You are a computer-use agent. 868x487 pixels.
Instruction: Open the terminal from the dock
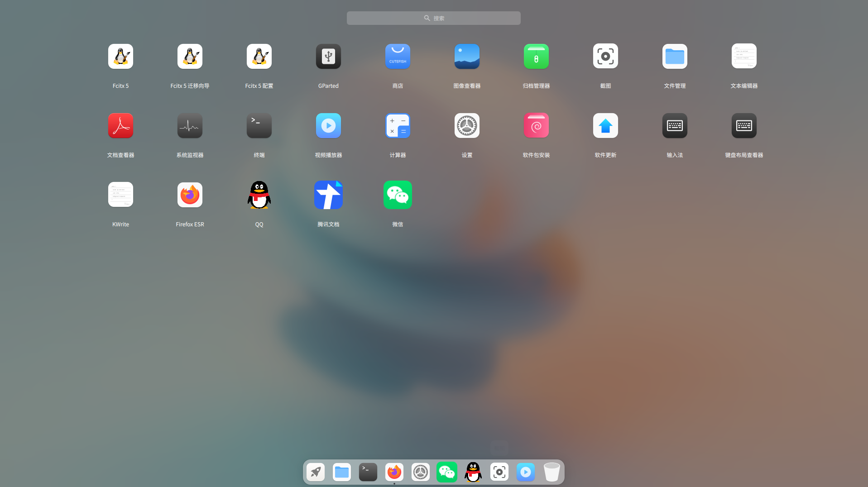click(x=368, y=472)
